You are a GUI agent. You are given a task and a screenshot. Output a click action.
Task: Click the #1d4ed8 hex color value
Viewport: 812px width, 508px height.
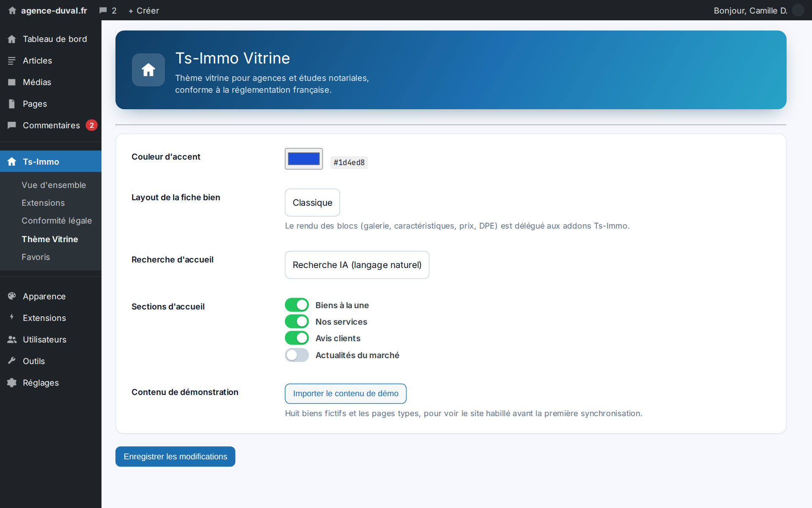349,163
